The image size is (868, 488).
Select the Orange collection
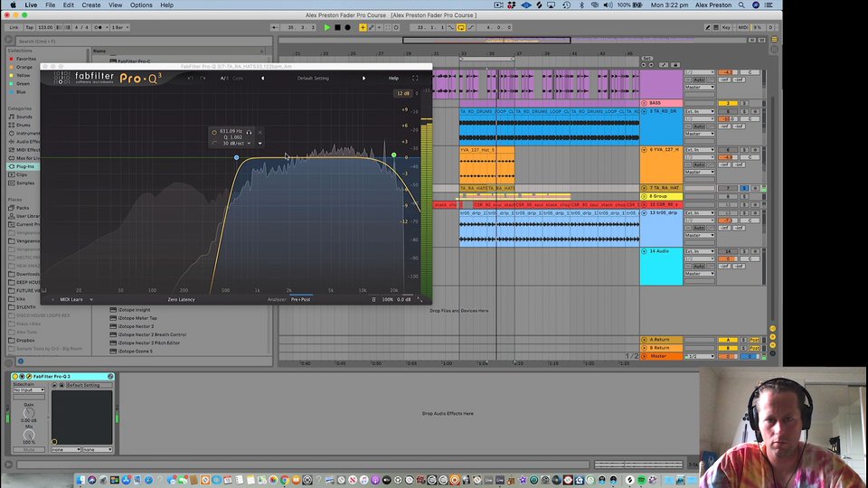(24, 67)
